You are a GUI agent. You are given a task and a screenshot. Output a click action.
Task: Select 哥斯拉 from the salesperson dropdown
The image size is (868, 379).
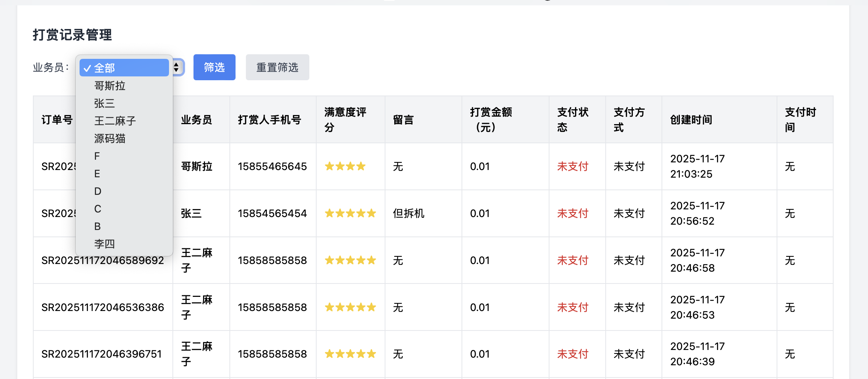(111, 86)
